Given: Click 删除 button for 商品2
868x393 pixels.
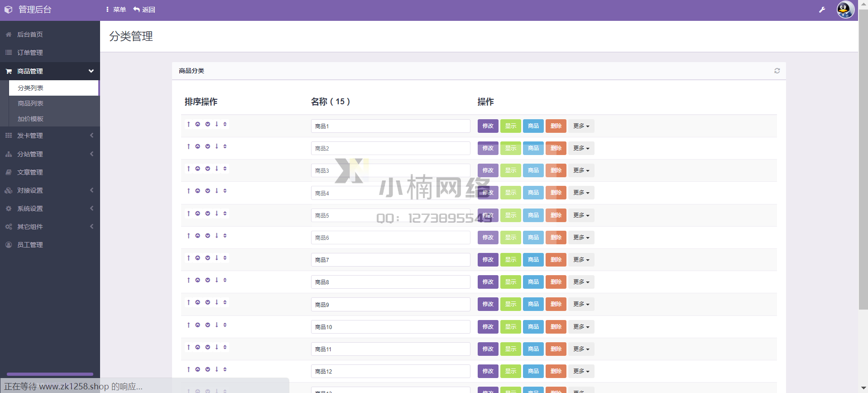Looking at the screenshot, I should [556, 148].
